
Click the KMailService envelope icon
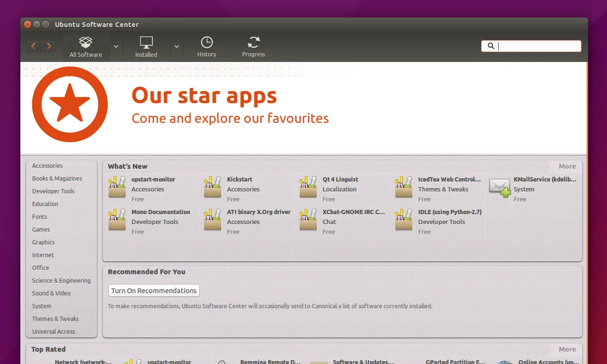[500, 188]
